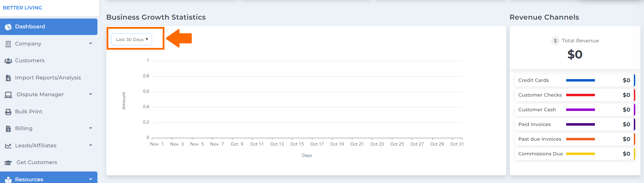The height and width of the screenshot is (183, 644).
Task: Click the Dashboard pie chart icon
Action: click(8, 27)
